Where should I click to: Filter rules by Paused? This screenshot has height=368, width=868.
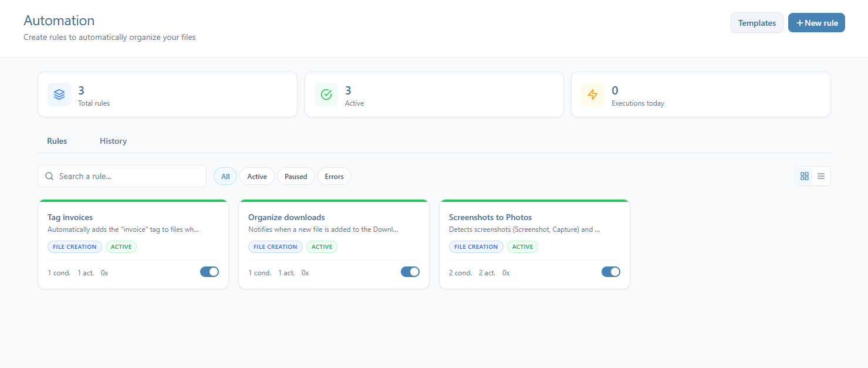tap(296, 176)
